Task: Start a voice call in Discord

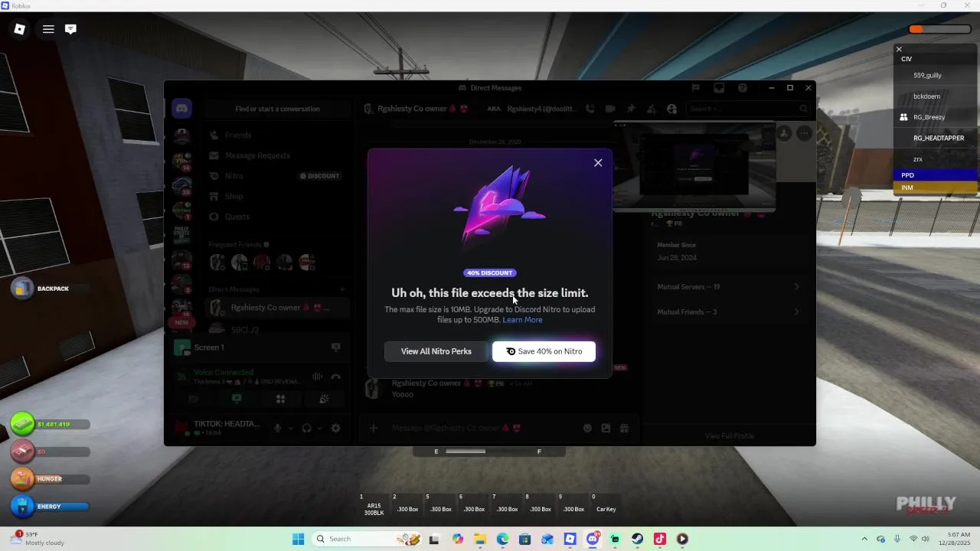Action: point(590,109)
